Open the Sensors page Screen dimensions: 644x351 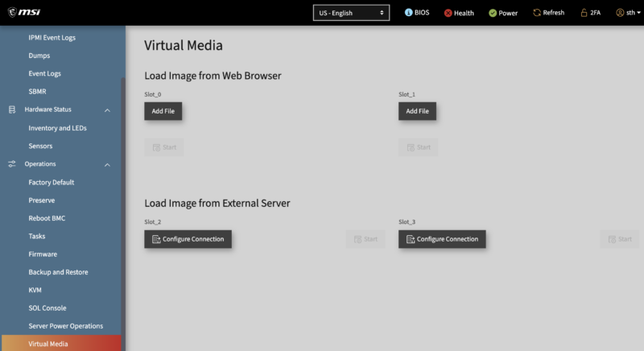click(x=40, y=146)
